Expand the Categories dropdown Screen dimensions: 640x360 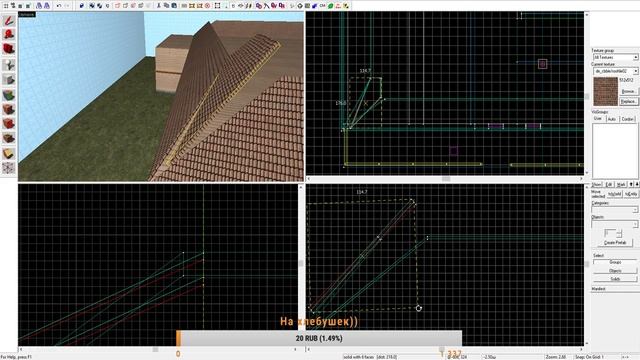tap(615, 210)
